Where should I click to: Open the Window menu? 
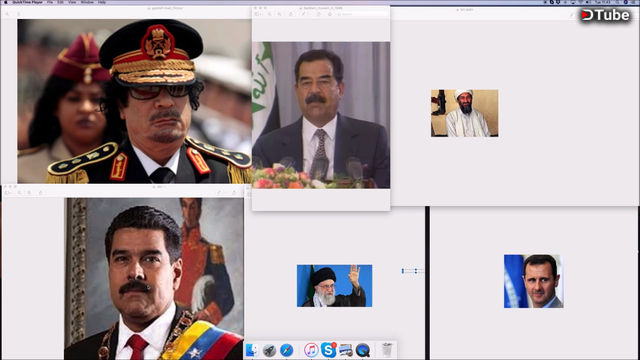[x=87, y=2]
